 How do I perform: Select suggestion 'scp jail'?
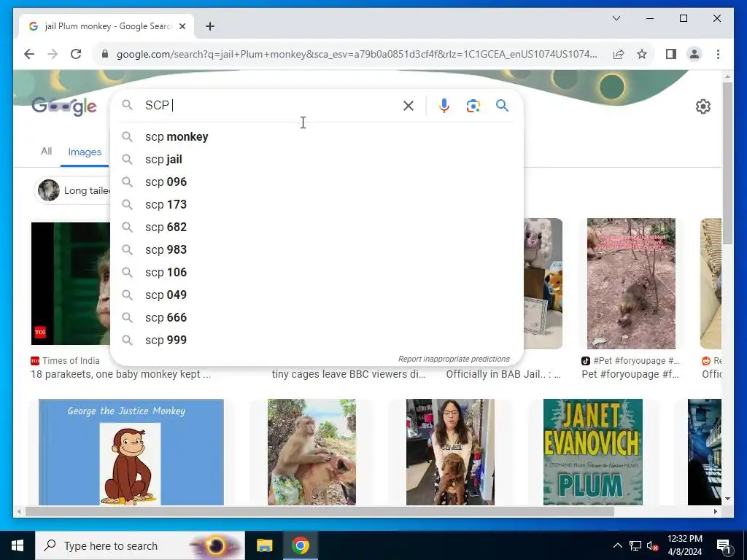click(x=317, y=160)
